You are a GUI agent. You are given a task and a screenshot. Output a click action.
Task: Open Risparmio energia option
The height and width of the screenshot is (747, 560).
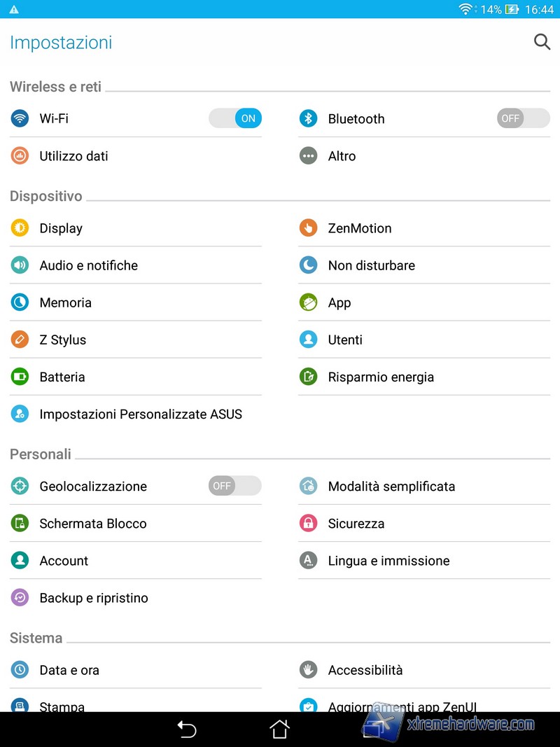pyautogui.click(x=381, y=377)
